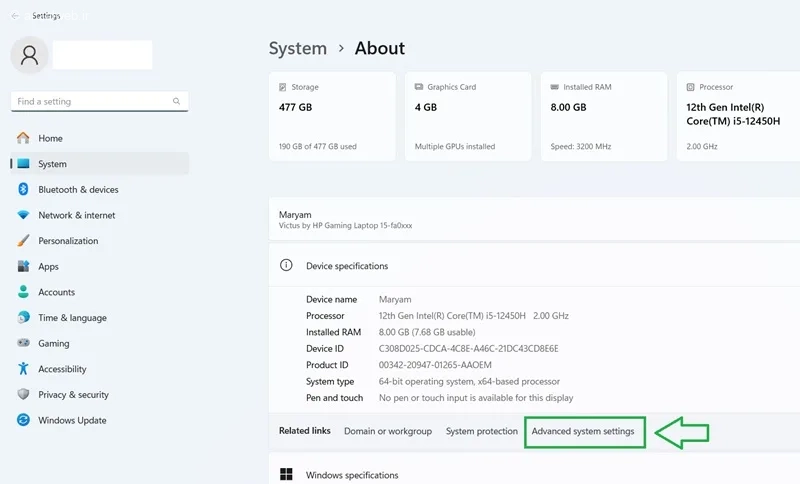Open Bluetooth & devices settings
The image size is (800, 484).
[99, 189]
